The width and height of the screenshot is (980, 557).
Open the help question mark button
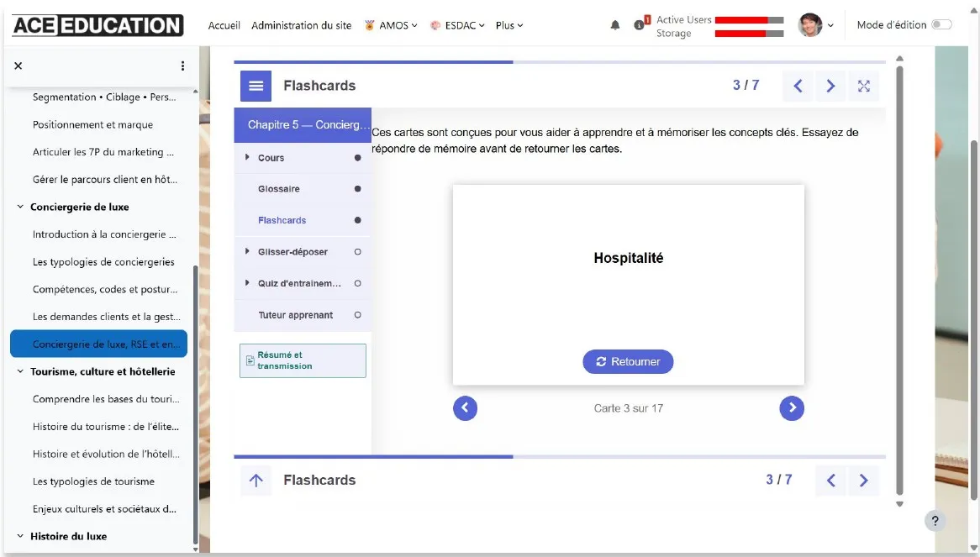[935, 521]
